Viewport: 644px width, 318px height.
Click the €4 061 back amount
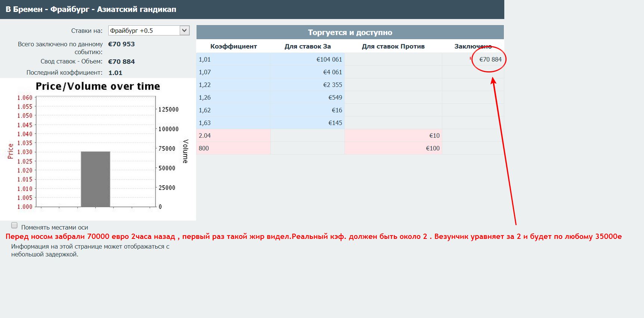[332, 72]
